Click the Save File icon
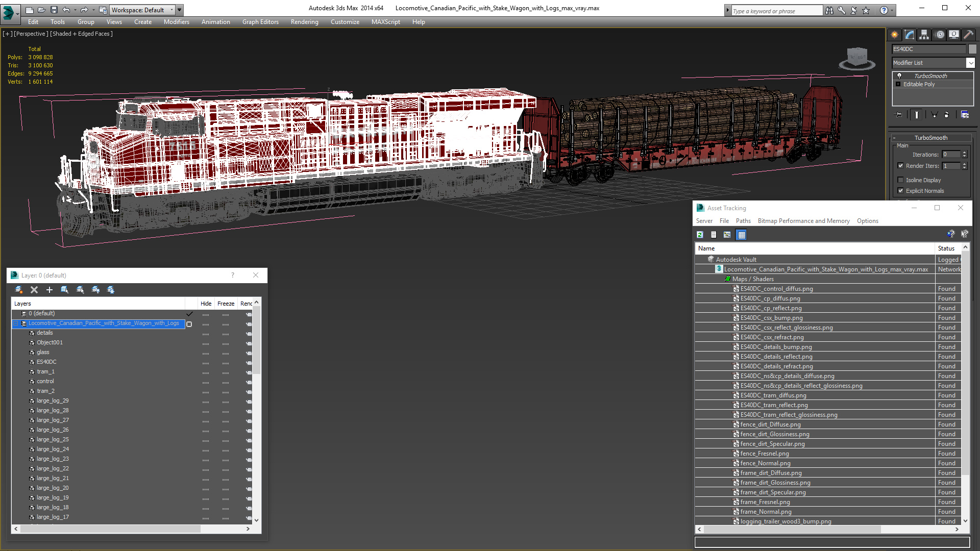The image size is (980, 551). pos(54,10)
